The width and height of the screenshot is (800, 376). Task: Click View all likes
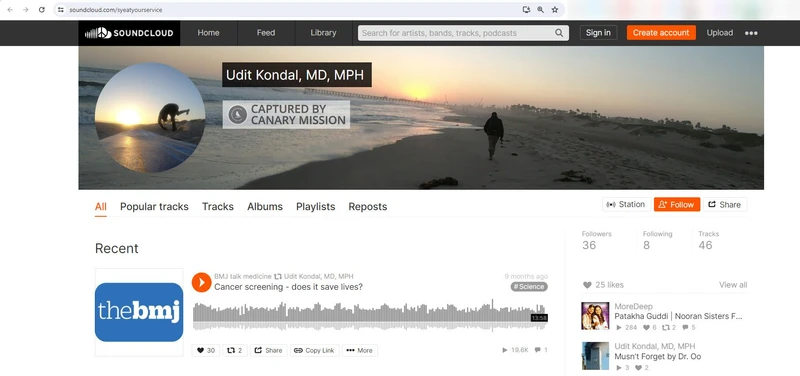[733, 285]
